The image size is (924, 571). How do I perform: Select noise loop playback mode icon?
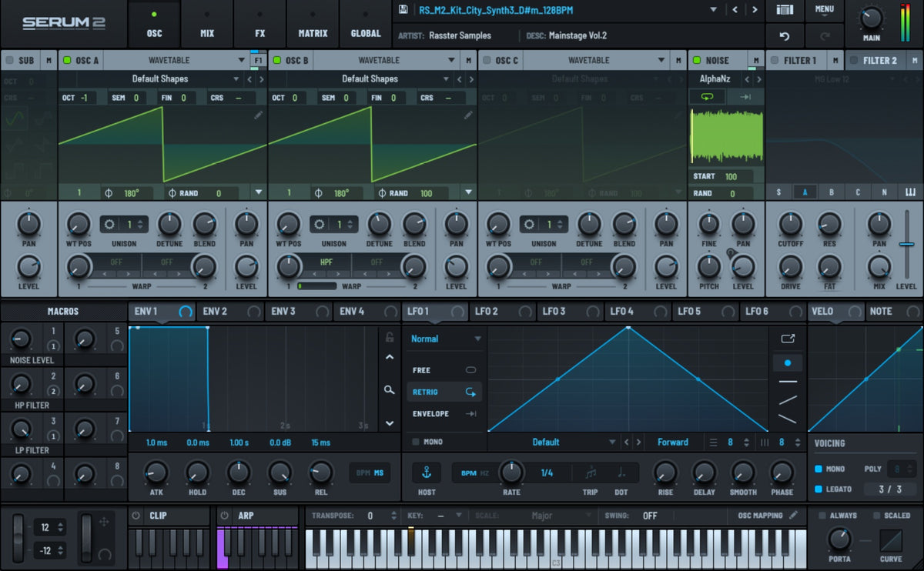[706, 96]
